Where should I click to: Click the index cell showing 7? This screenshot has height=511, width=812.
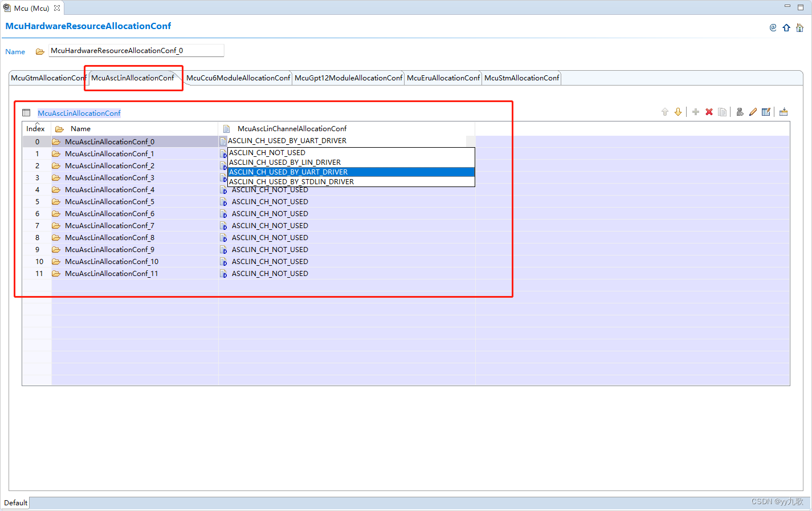[37, 226]
